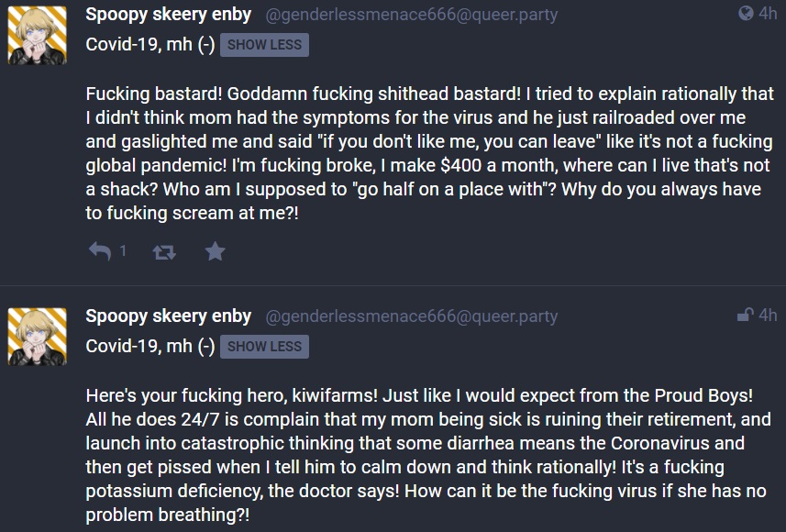Open the first post's 4h timestamp
786x532 pixels.
[x=768, y=13]
